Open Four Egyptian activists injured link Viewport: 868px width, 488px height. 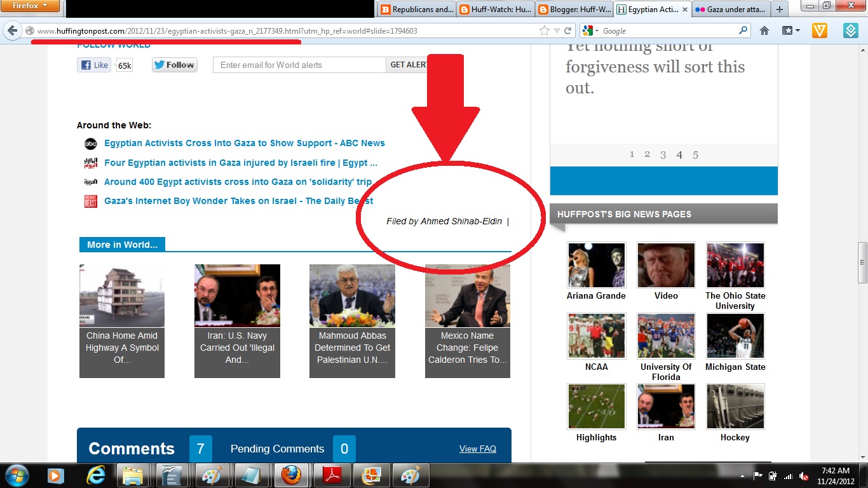(x=241, y=163)
